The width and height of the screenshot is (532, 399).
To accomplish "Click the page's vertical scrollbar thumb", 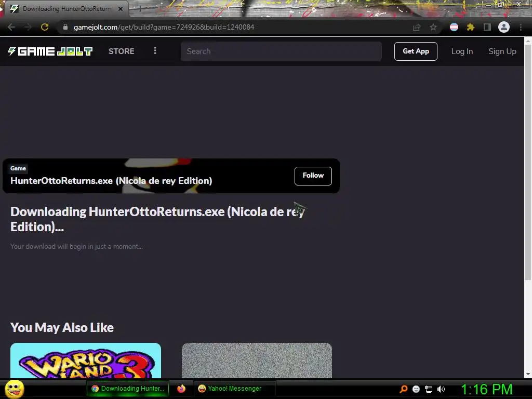I will (x=528, y=163).
